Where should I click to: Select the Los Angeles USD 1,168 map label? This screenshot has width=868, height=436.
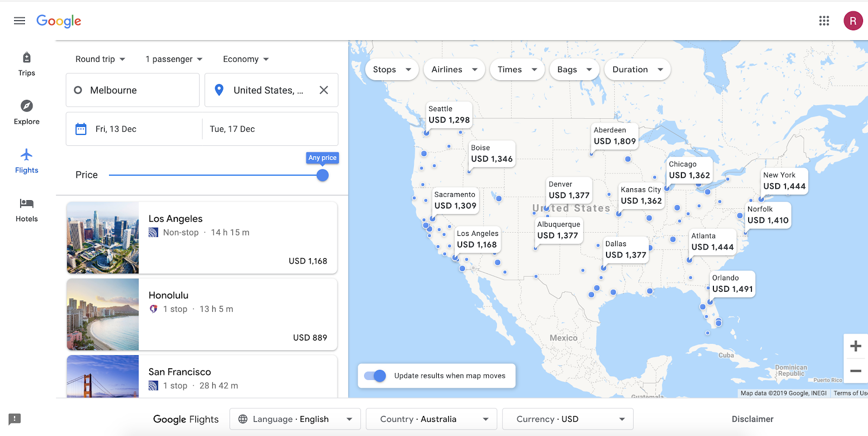pos(477,239)
